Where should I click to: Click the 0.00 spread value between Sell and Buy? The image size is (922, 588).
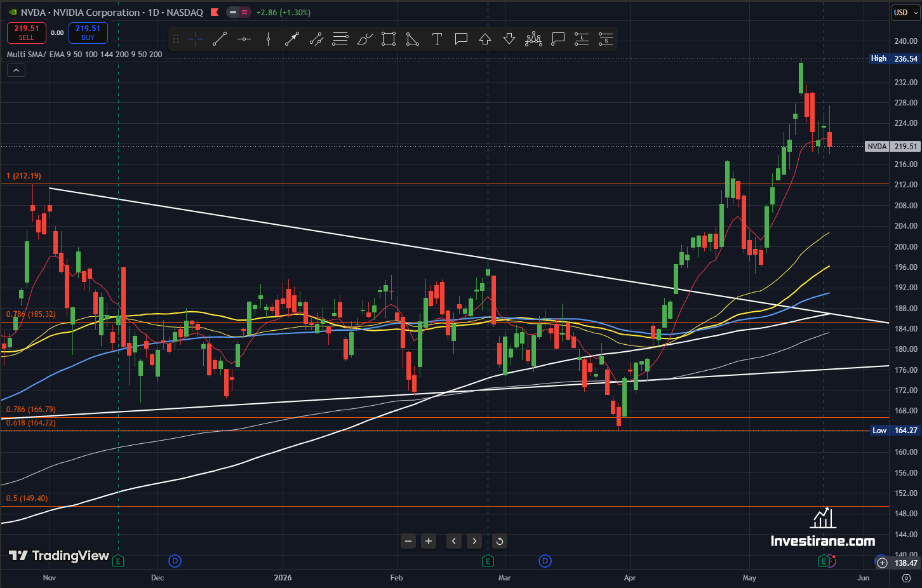pos(57,33)
